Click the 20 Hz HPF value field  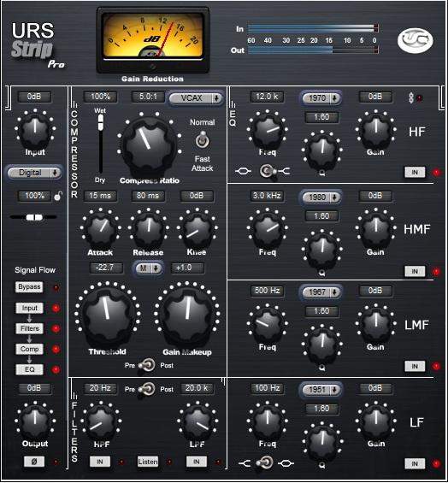[100, 388]
